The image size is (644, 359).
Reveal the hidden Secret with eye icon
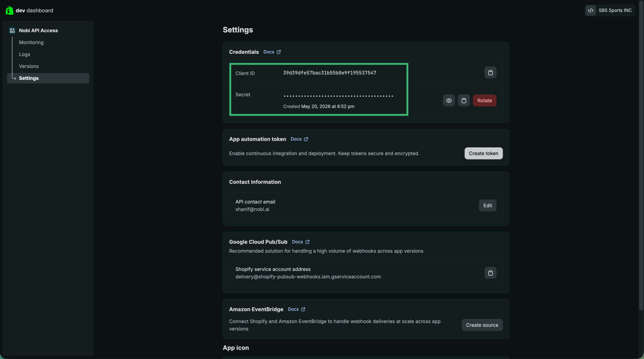coord(449,100)
